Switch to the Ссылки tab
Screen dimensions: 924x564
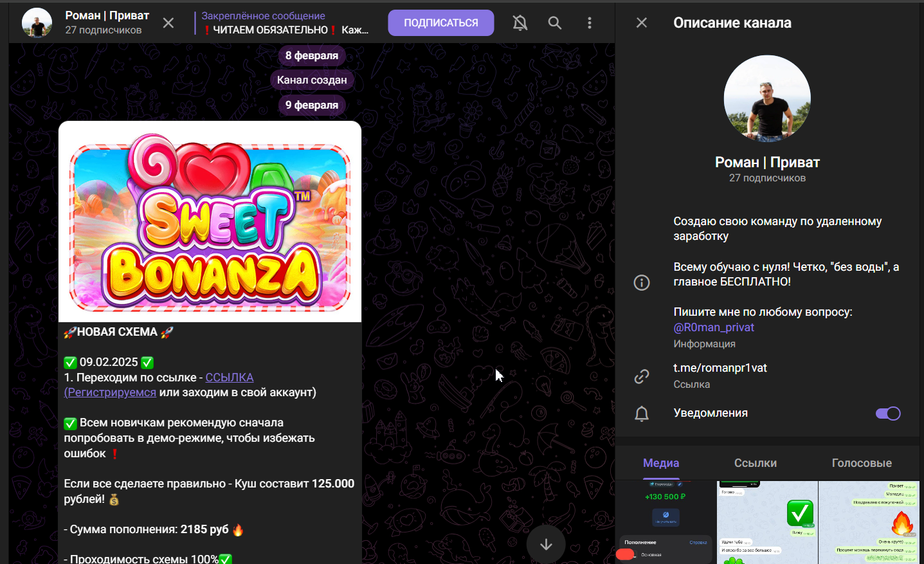pyautogui.click(x=756, y=463)
